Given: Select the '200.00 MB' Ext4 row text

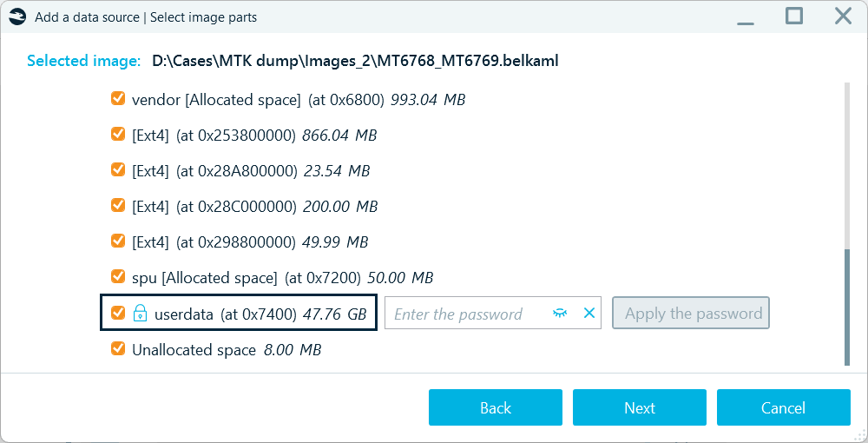Looking at the screenshot, I should pyautogui.click(x=254, y=207).
